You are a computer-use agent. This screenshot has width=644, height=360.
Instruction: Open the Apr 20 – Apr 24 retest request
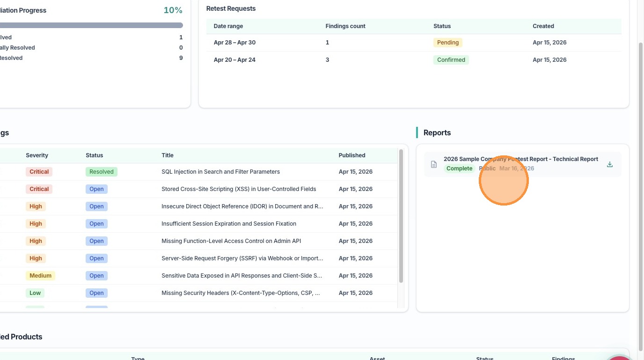[414, 60]
